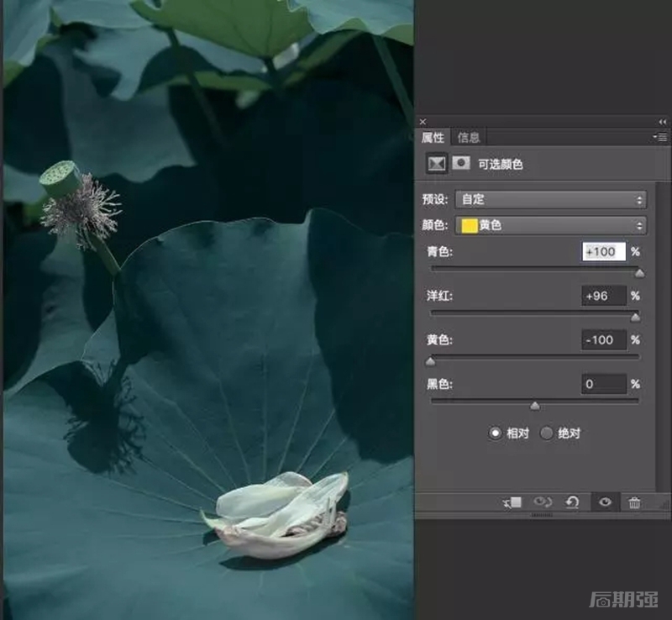Switch to the 属性 tab
Screen dimensions: 672x620
coord(433,138)
